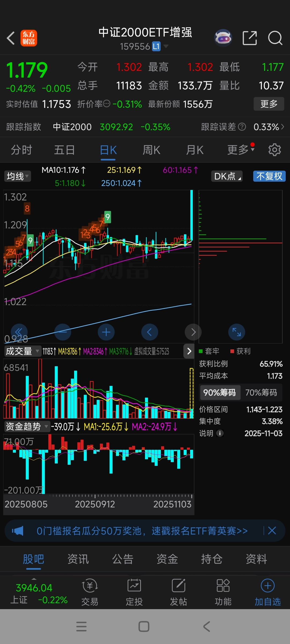
Task: Open the Eastmoney orange logo
Action: click(x=29, y=38)
